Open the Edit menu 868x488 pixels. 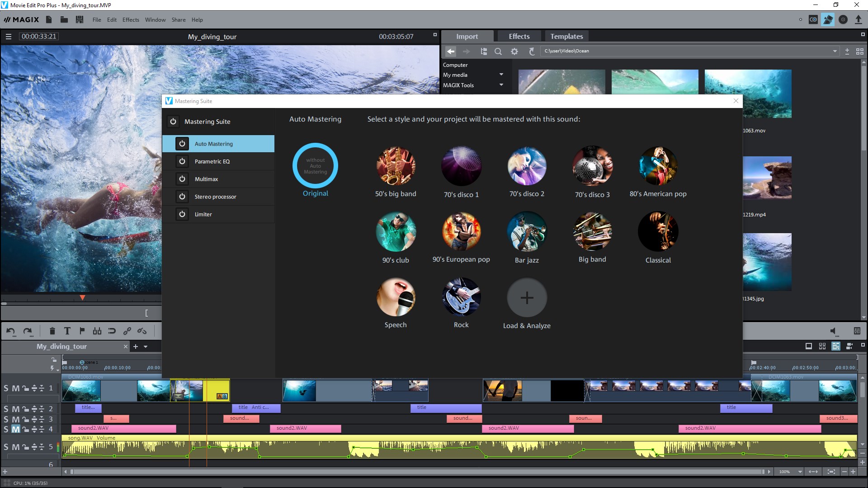tap(112, 20)
